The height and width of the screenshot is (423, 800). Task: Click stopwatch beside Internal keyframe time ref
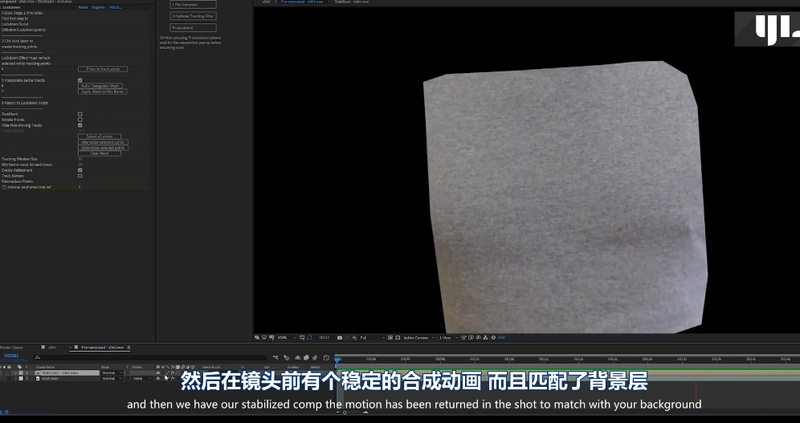click(4, 187)
